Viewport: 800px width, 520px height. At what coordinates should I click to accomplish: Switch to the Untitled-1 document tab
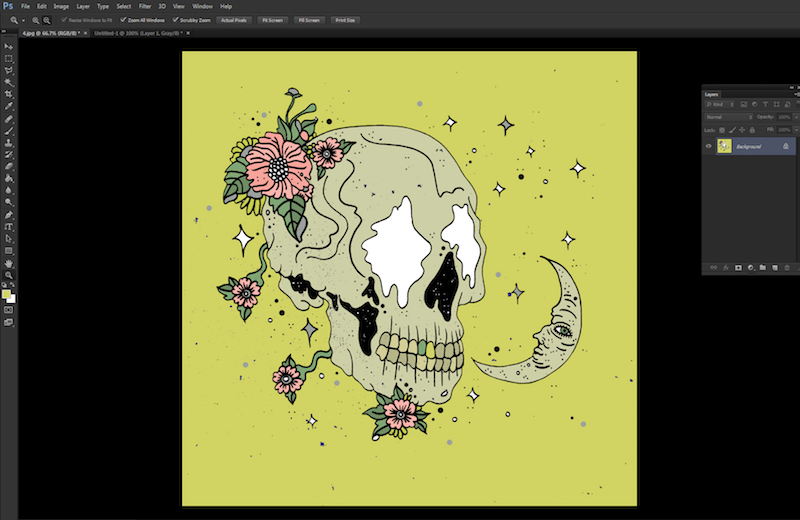(x=138, y=33)
